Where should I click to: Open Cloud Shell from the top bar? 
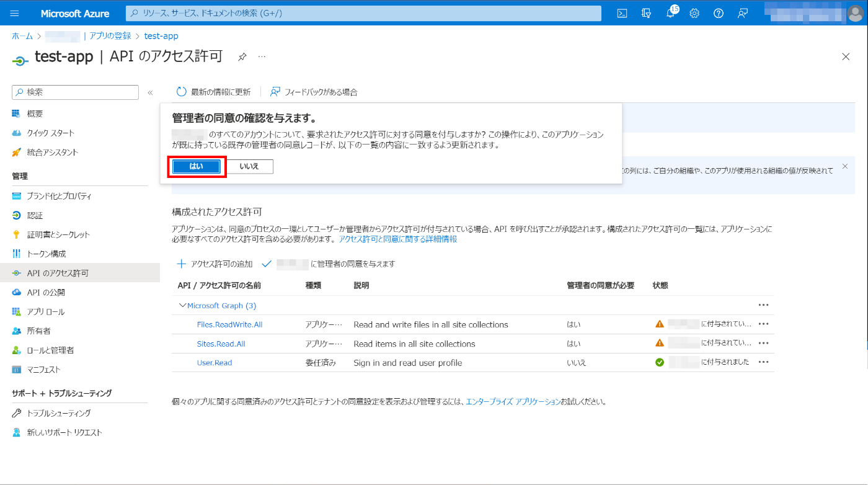(622, 13)
